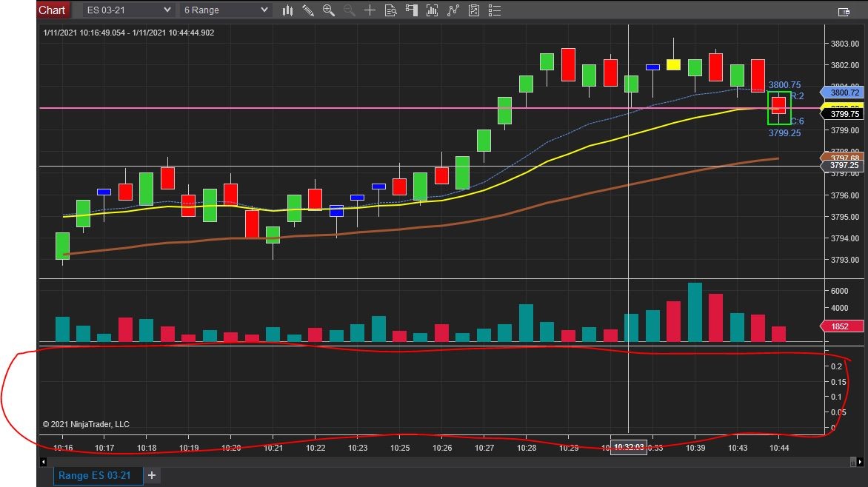Image resolution: width=868 pixels, height=487 pixels.
Task: Toggle the Chart Trader icon
Action: coord(411,10)
